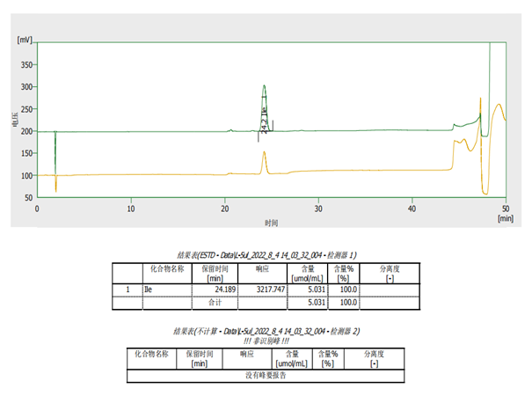Click the 没有峰要报告 message row
Screen dimensions: 532x396
click(x=266, y=375)
